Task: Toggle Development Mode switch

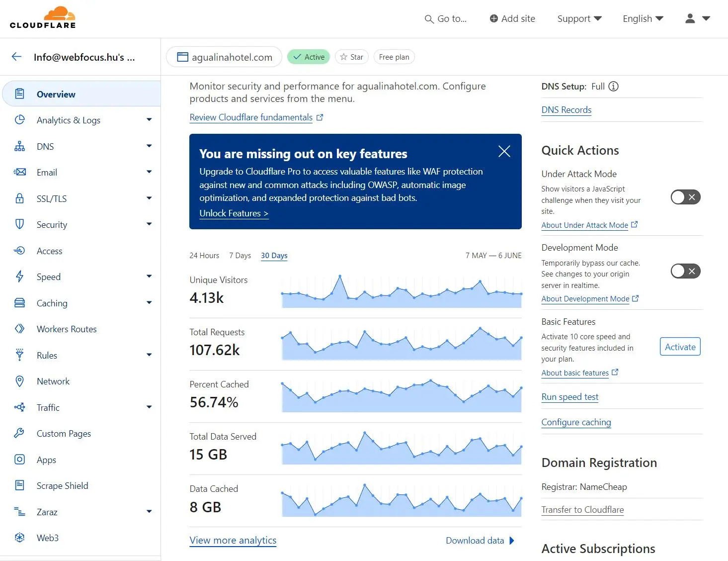Action: [x=686, y=271]
